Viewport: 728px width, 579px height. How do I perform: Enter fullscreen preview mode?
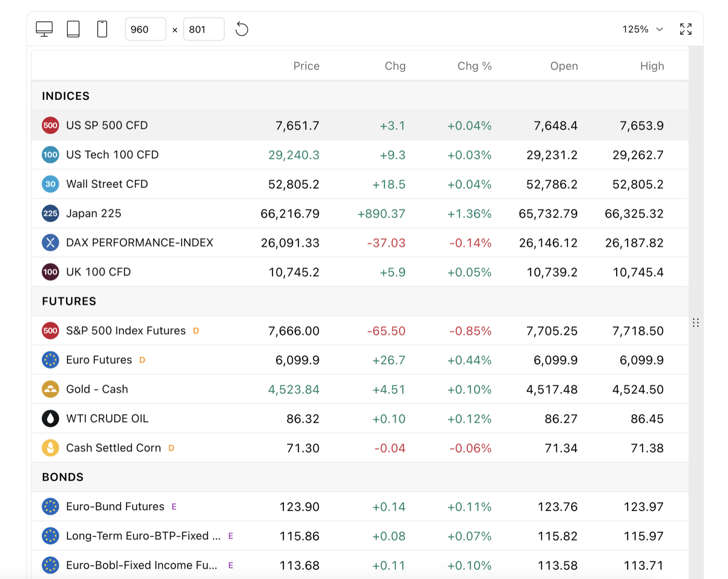(x=686, y=29)
